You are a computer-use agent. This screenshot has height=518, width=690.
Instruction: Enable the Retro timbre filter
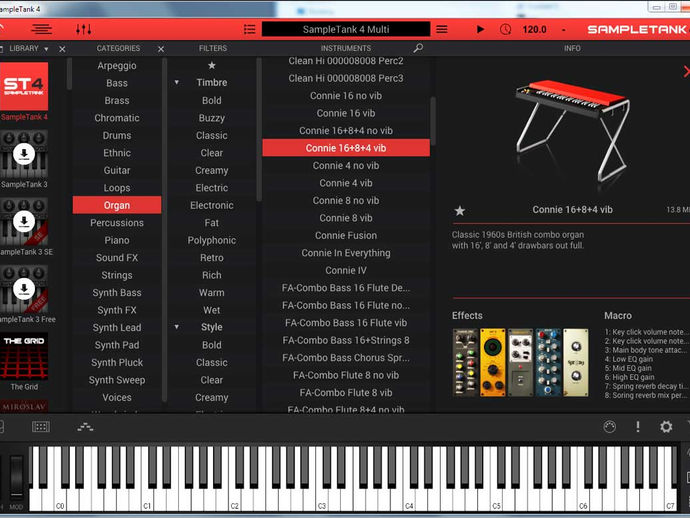212,257
